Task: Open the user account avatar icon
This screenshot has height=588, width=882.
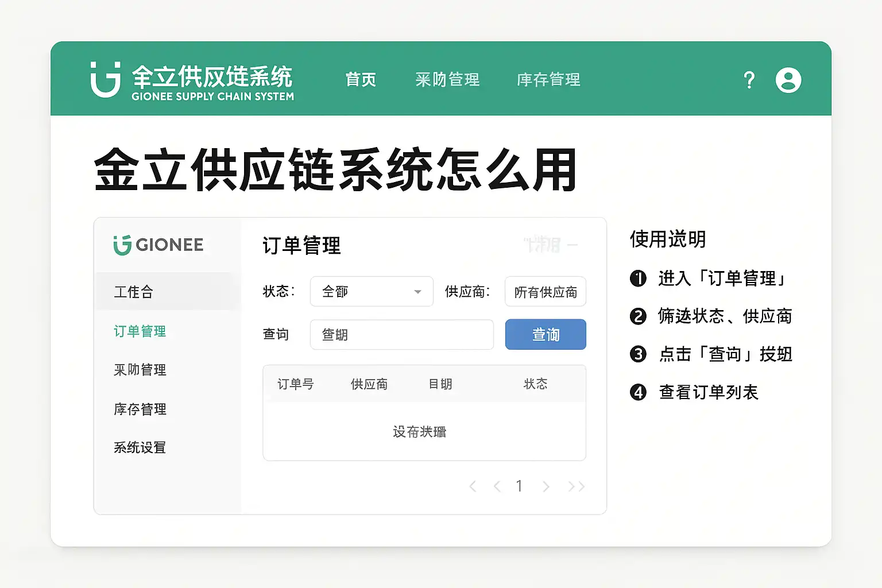Action: [x=788, y=80]
